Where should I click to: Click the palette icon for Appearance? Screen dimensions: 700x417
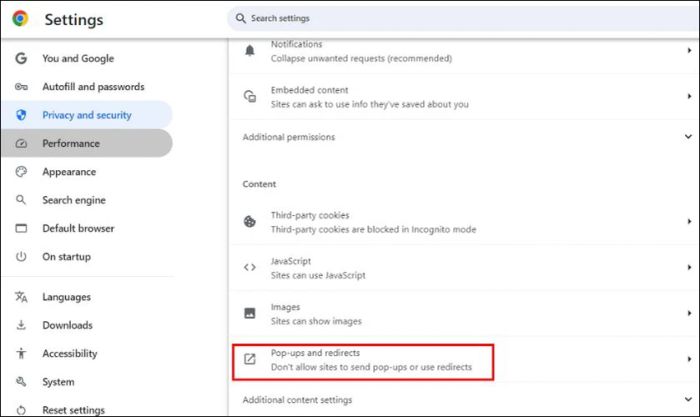[x=21, y=172]
